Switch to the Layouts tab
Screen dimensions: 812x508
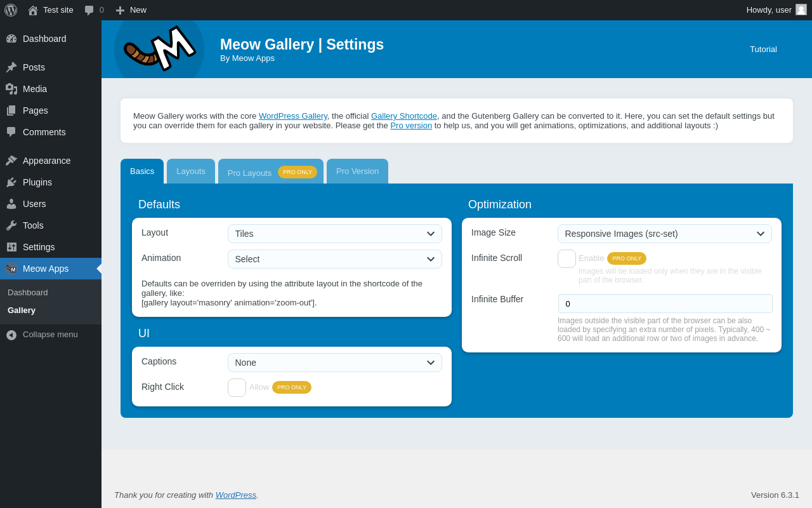[x=191, y=171]
